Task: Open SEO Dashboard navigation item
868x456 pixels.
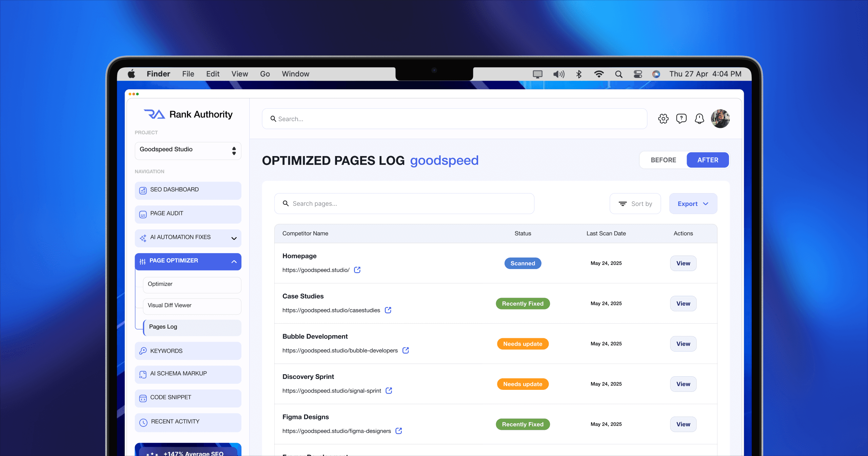Action: [188, 190]
